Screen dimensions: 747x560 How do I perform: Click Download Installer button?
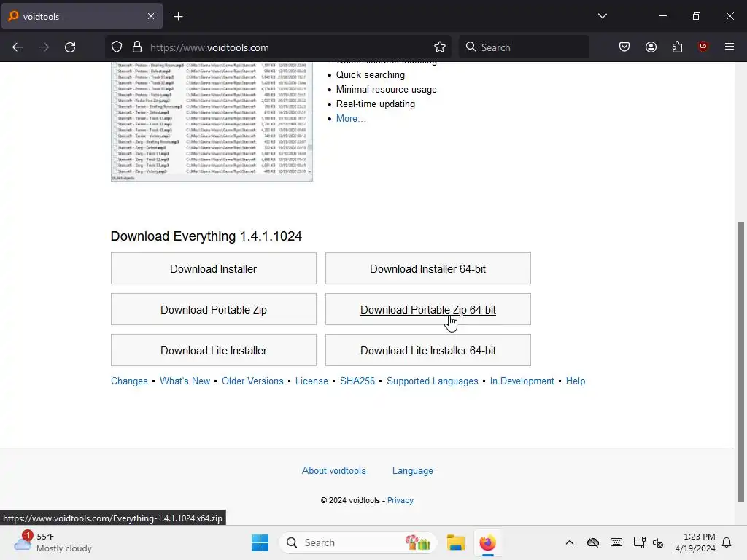pos(214,268)
